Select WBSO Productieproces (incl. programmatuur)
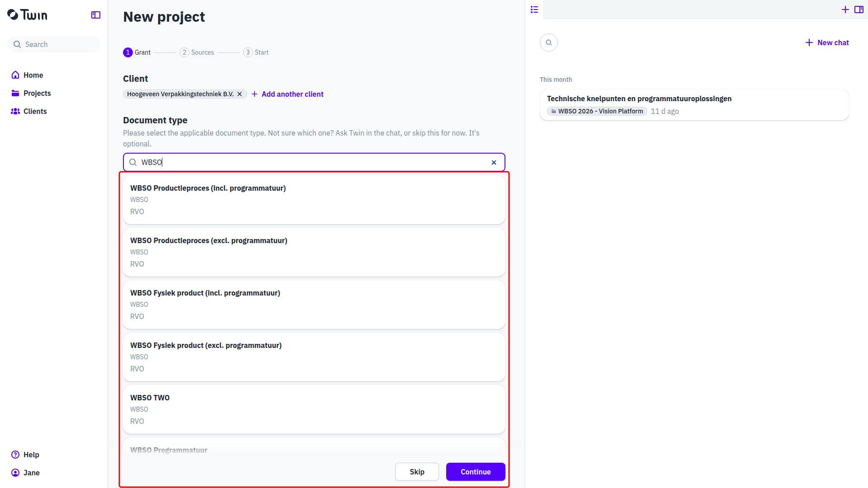 point(314,200)
